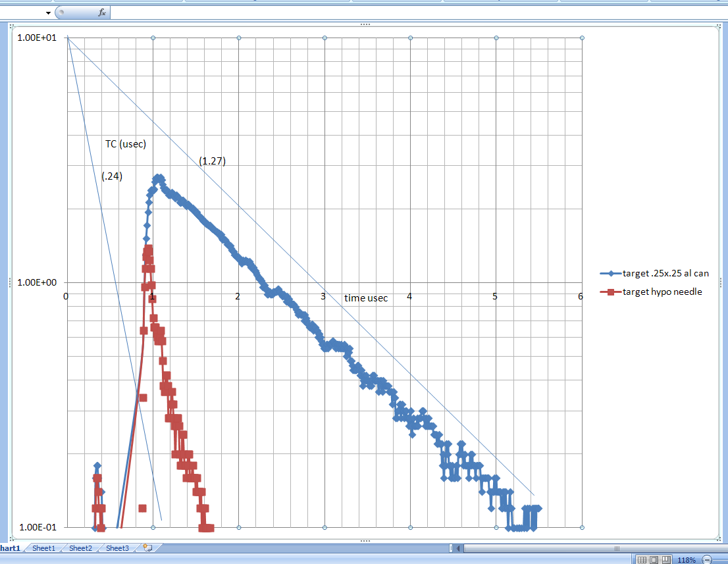Viewport: 728px width, 564px height.
Task: Click the zoom out minus button
Action: pyautogui.click(x=707, y=560)
